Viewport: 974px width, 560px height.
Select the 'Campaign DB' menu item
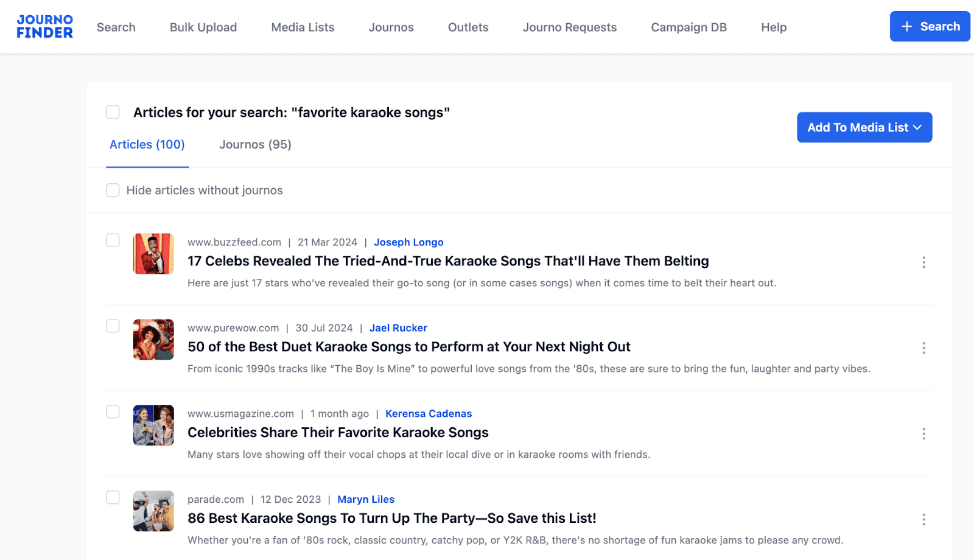[x=688, y=27]
